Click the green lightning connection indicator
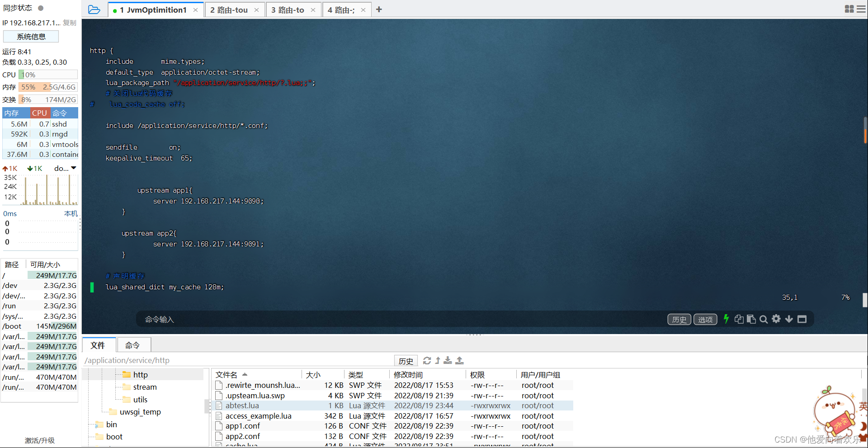868x448 pixels. pyautogui.click(x=726, y=319)
